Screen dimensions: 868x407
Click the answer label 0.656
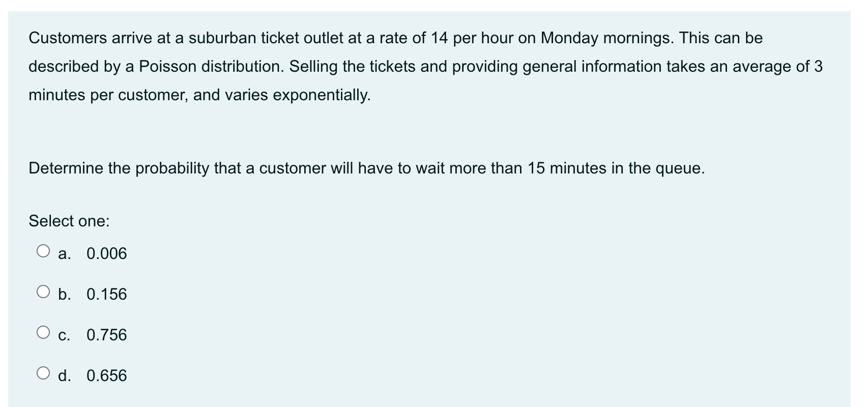[x=107, y=375]
